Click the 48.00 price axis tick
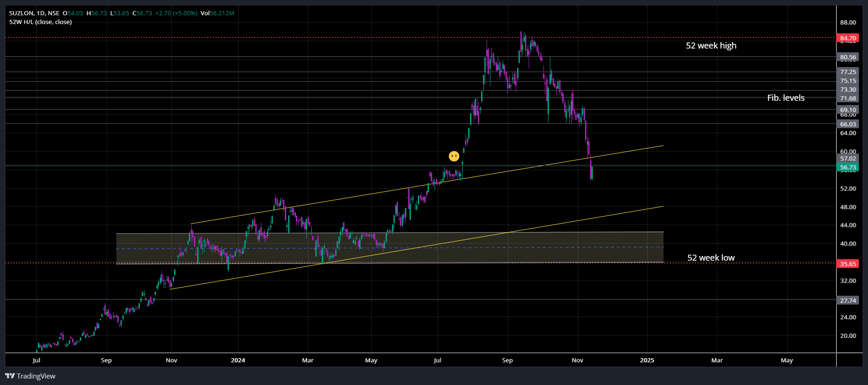 [848, 207]
